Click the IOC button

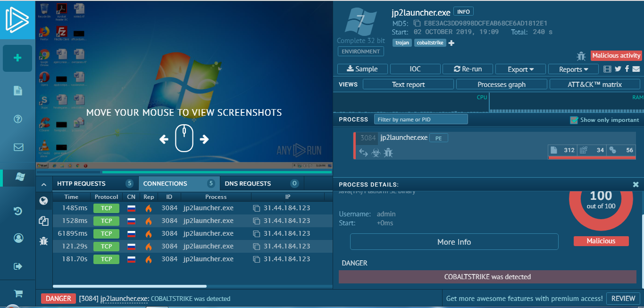(x=415, y=69)
